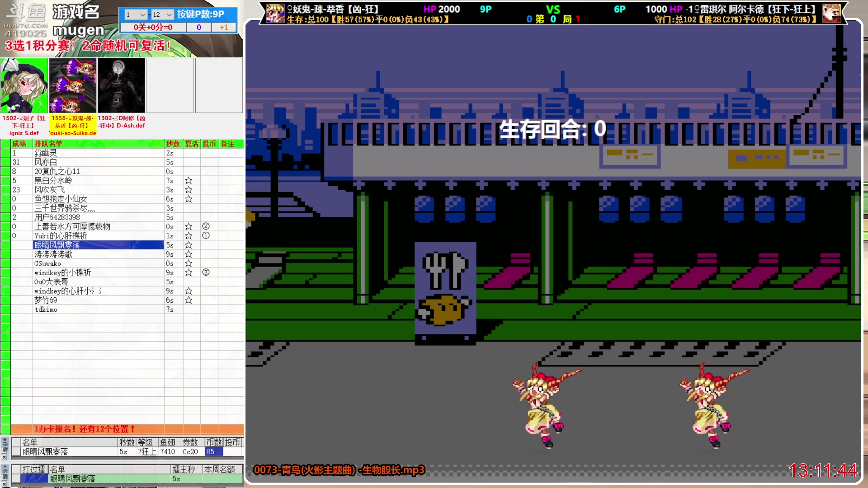
Task: Select the 1502-妮子 character portrait
Action: coord(24,86)
